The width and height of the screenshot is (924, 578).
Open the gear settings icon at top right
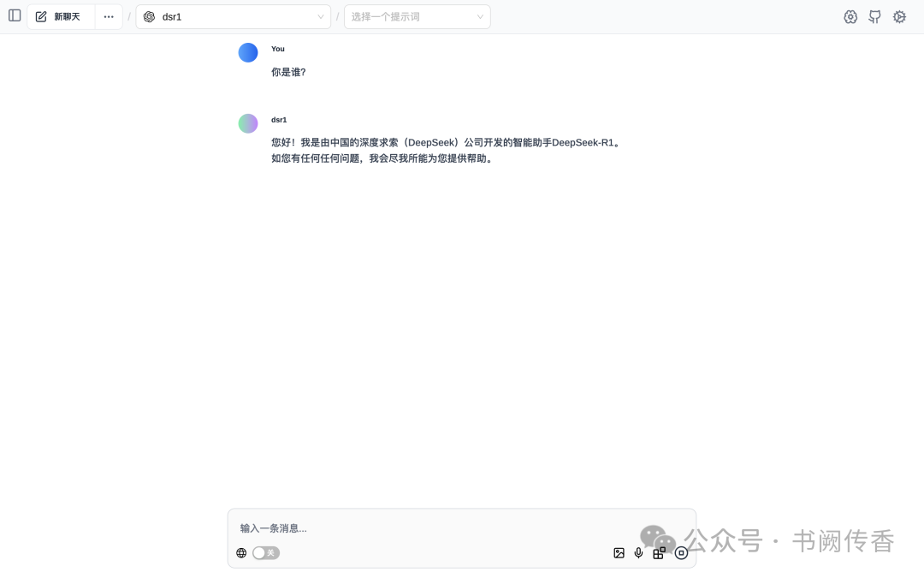click(899, 16)
